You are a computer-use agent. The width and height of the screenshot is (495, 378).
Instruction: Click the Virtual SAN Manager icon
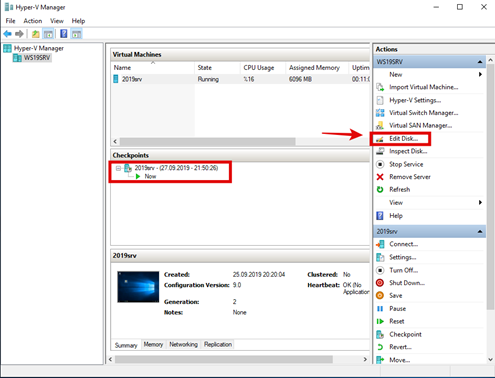(x=380, y=125)
